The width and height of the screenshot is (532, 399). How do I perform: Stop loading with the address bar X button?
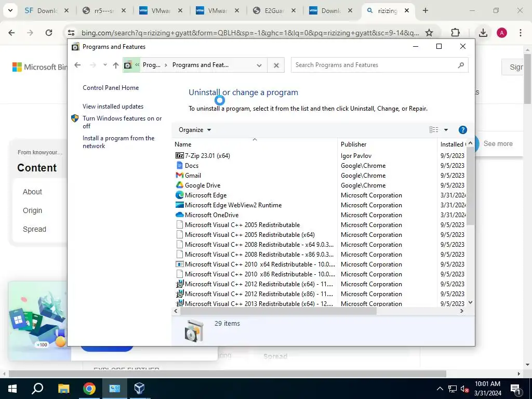[276, 65]
